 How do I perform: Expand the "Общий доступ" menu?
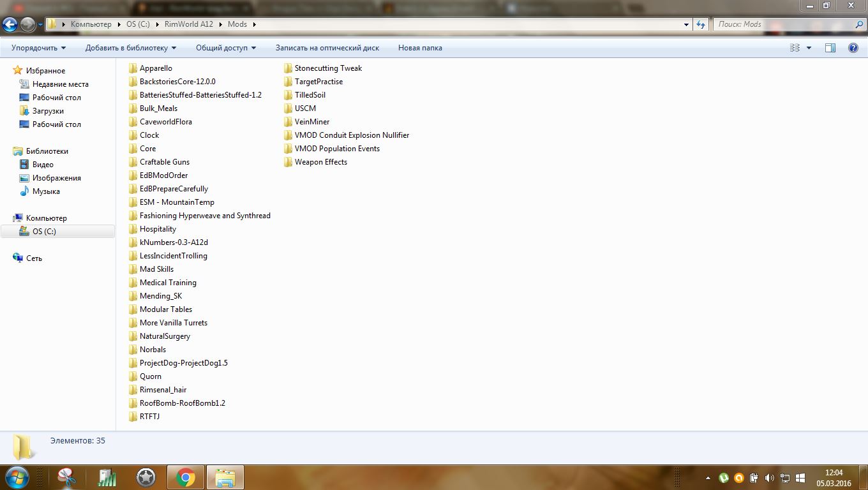click(226, 48)
